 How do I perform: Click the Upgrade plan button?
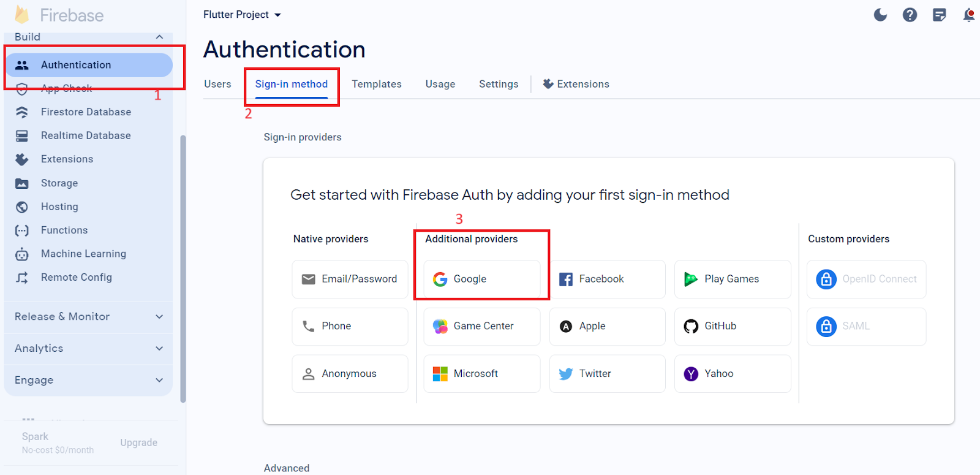(x=139, y=443)
